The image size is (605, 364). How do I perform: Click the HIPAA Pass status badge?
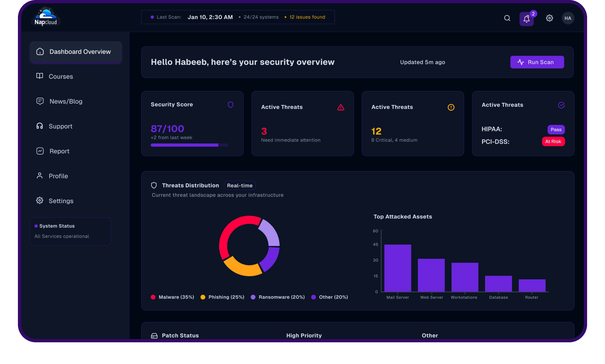pos(556,130)
